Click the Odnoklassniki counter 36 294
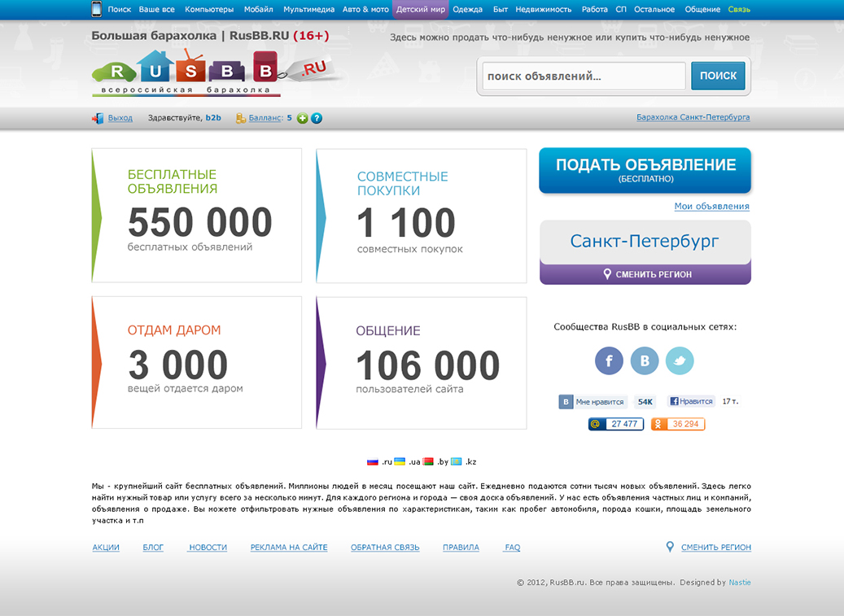 [x=678, y=424]
